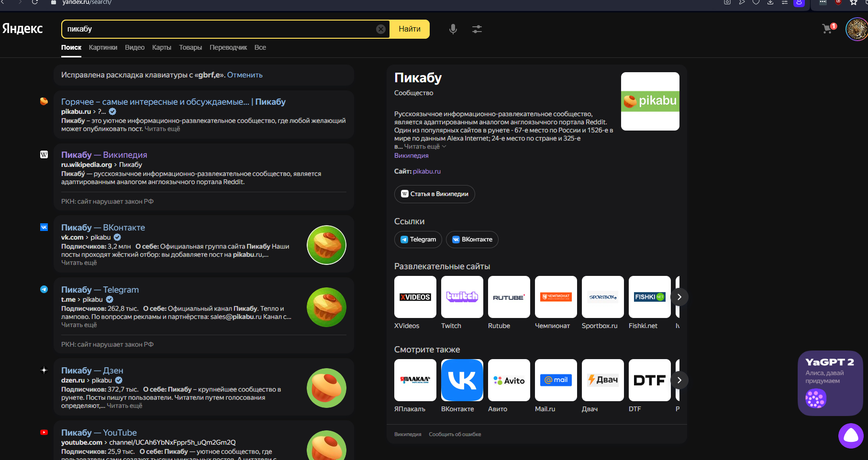Click the muffin thumbnail of the ВКонтакте result
Screen dimensions: 868x460
[x=326, y=245]
